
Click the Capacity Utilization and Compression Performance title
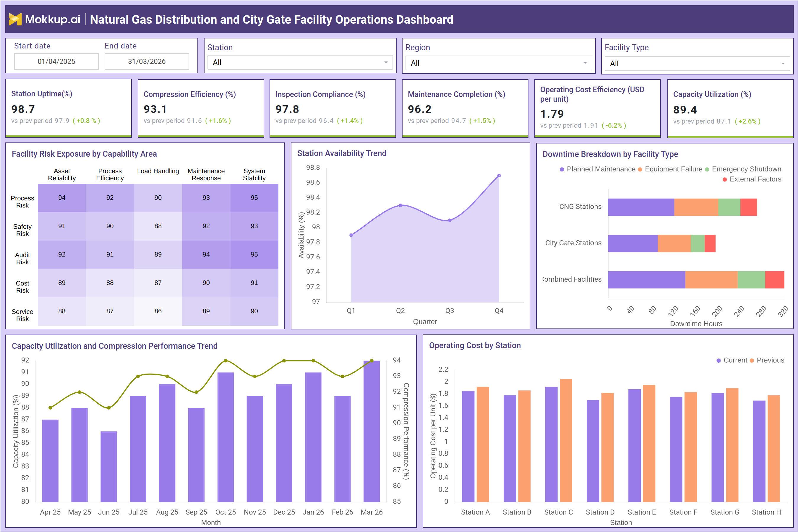115,346
